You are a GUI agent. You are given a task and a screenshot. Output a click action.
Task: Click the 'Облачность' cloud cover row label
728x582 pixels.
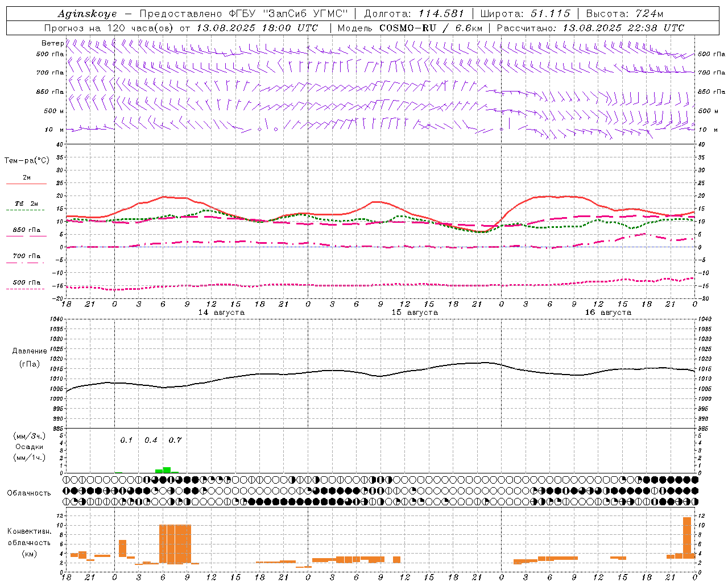29,493
